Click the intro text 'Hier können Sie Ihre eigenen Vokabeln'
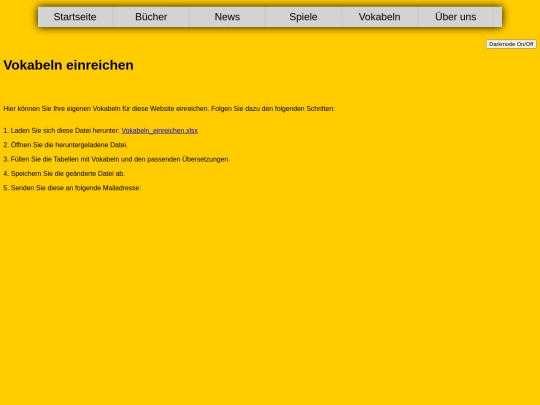 [62, 109]
